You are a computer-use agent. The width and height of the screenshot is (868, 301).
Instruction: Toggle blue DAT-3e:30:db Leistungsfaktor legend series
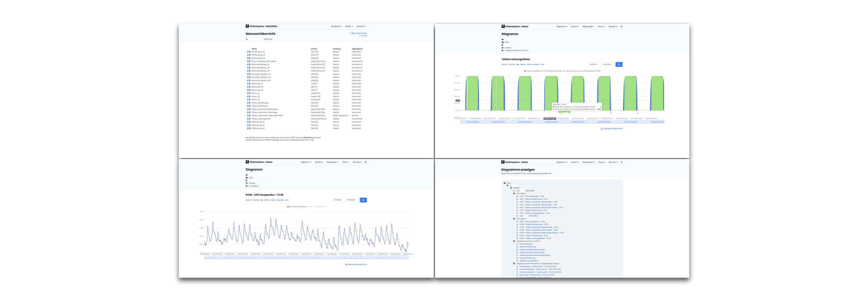[x=542, y=71]
